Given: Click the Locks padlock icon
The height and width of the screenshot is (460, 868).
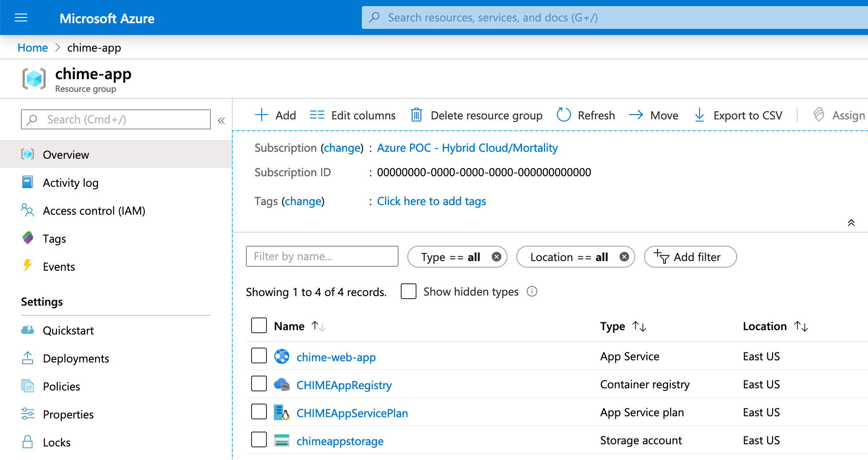Looking at the screenshot, I should [x=28, y=442].
